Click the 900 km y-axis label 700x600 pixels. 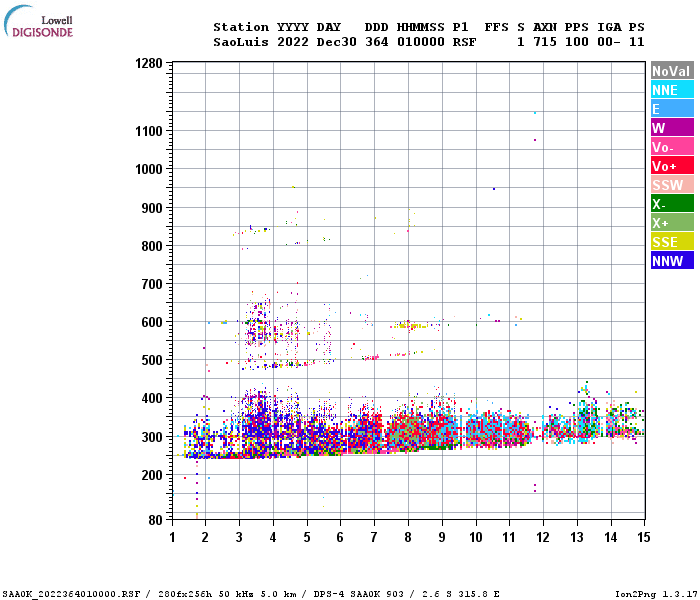click(152, 208)
